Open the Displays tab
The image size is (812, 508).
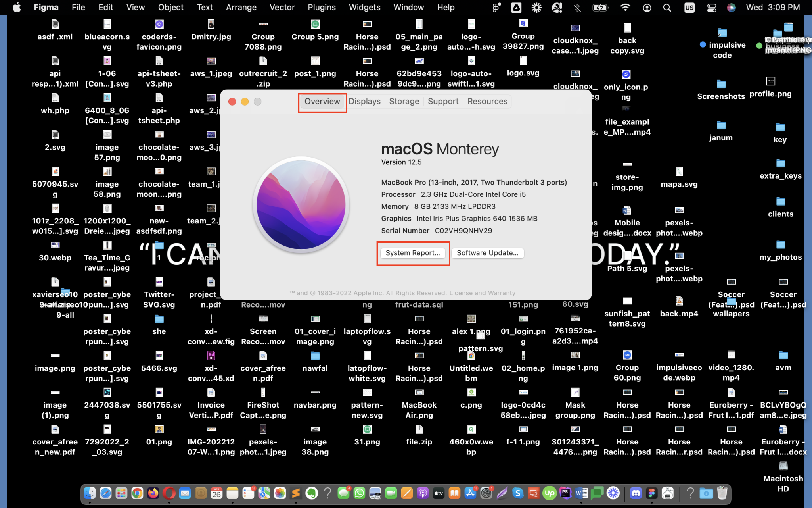[x=364, y=101]
